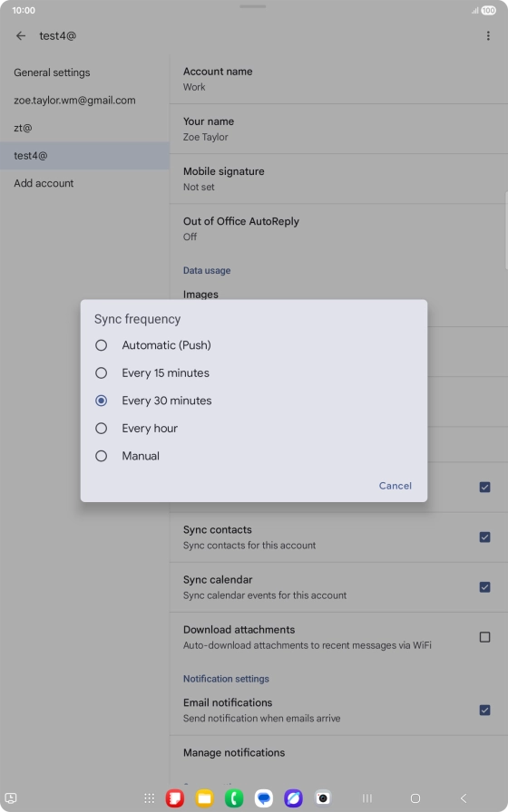Toggle the Email notifications checkbox
508x812 pixels.
(484, 710)
